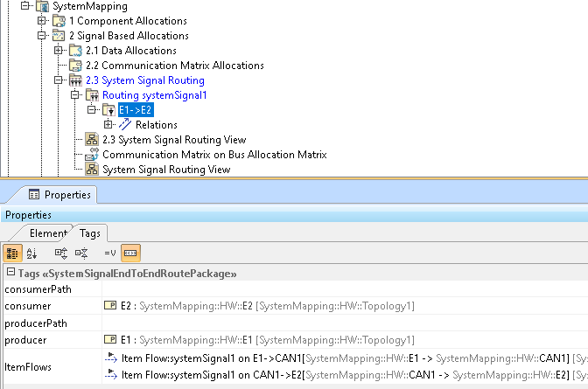
Task: Select the Relations tree item
Action: coord(157,125)
